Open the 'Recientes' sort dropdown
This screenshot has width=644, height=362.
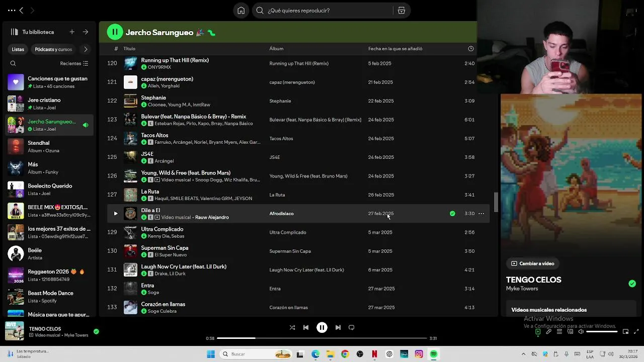pyautogui.click(x=74, y=63)
